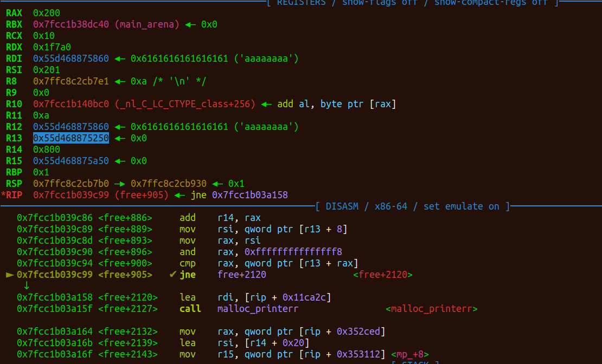This screenshot has width=602, height=364.
Task: Click the green checkmark beside jne
Action: (x=173, y=275)
